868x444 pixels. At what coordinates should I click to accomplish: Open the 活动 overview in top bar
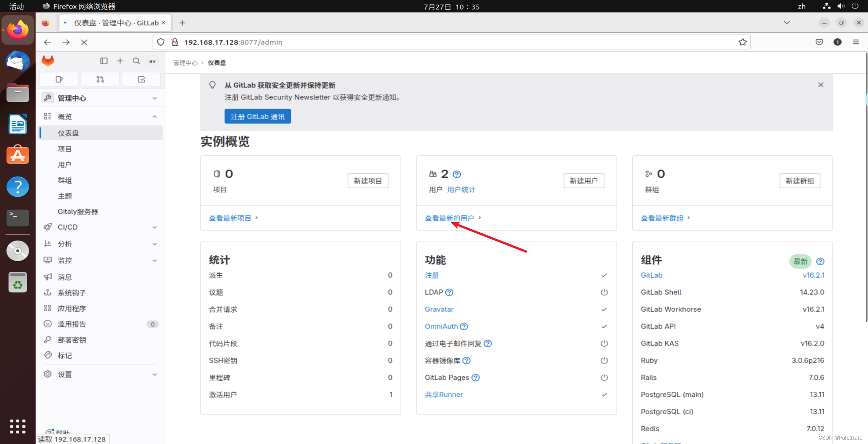point(17,6)
